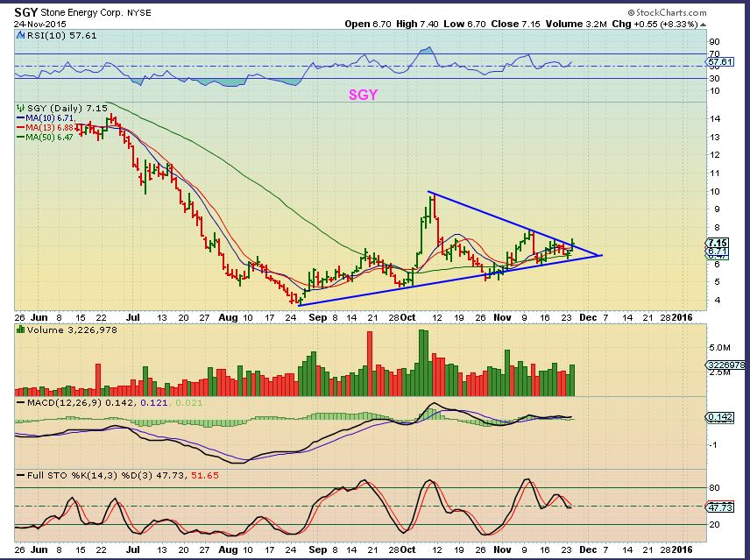Click the blue 0.121 MACD signal value

pyautogui.click(x=154, y=402)
